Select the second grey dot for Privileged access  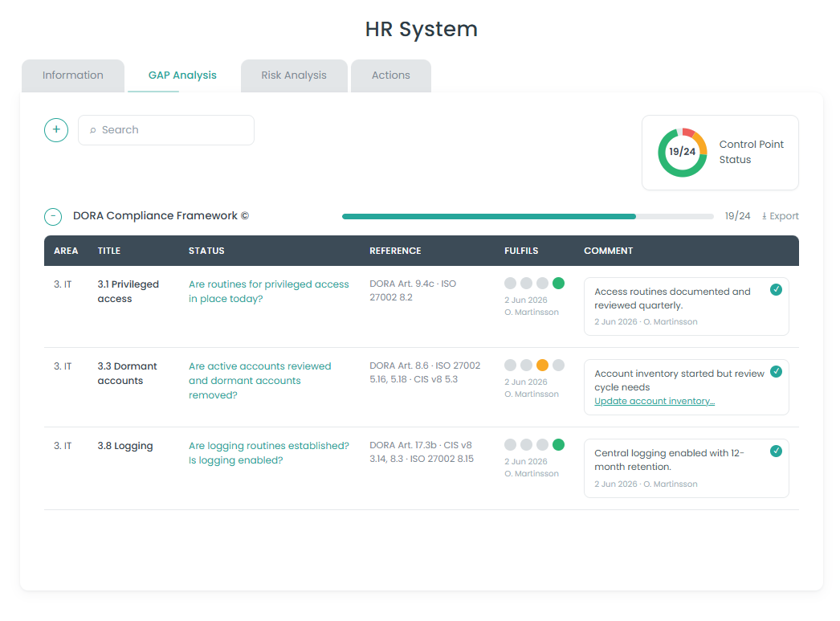pos(527,283)
